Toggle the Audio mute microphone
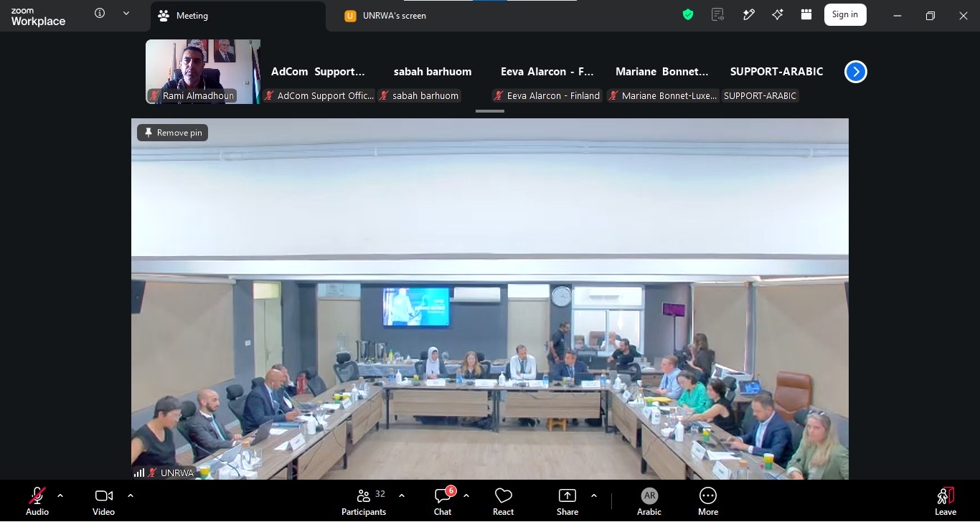Viewport: 980px width, 522px height. 37,502
